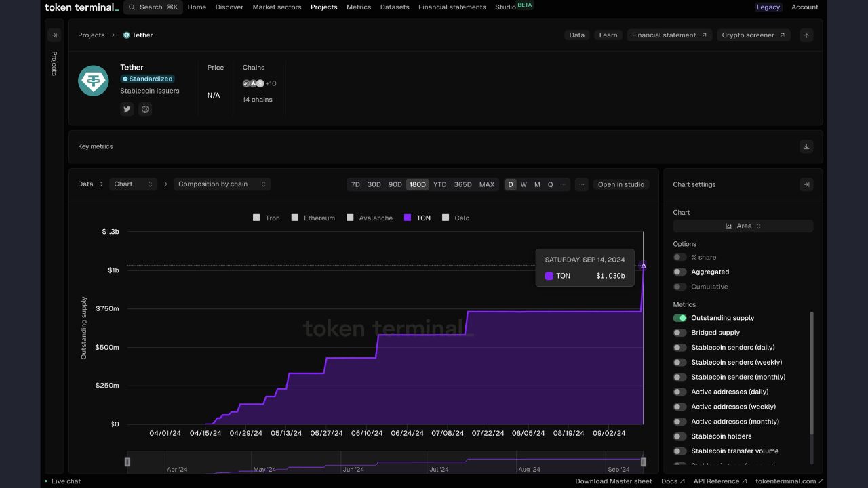
Task: Toggle the Outstanding supply metric off
Action: pos(679,318)
